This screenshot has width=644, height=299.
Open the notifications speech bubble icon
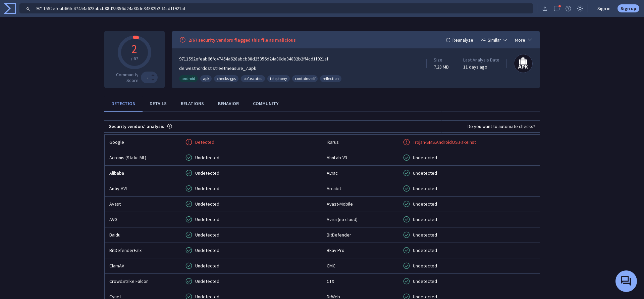(556, 9)
